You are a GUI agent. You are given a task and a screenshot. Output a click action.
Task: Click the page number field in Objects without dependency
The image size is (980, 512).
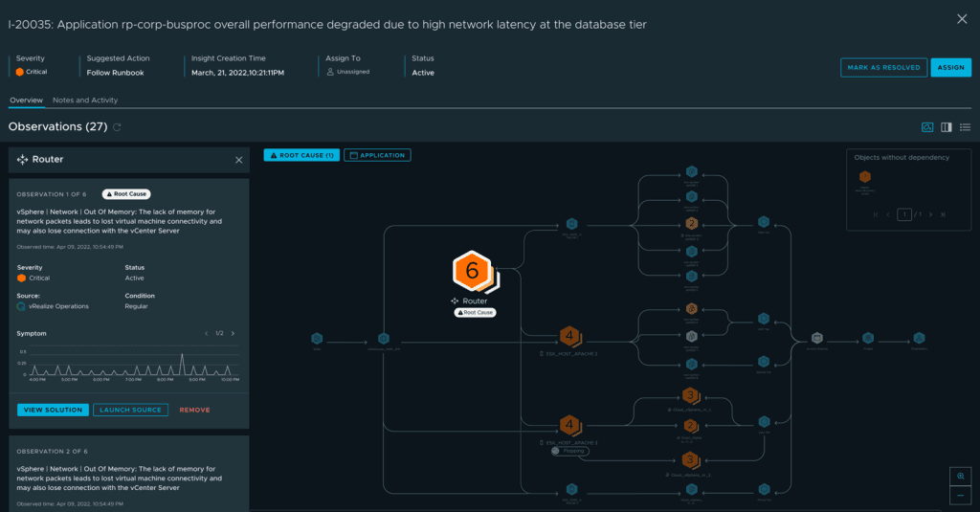[904, 214]
